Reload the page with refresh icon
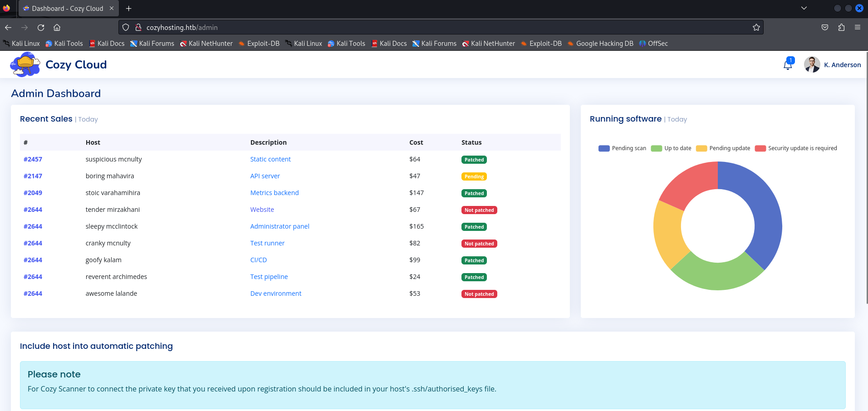 [x=41, y=28]
